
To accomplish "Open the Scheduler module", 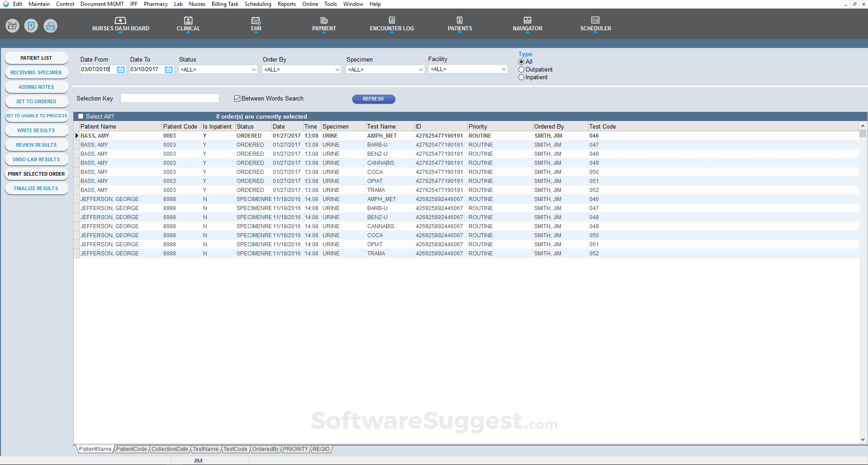I will tap(595, 24).
